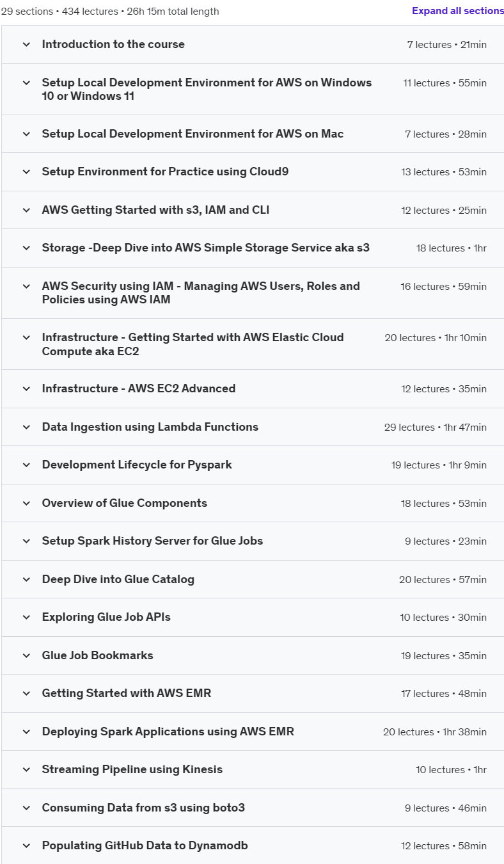Click '20 lectures • 57min' duration text
The image size is (504, 864).
pyautogui.click(x=443, y=580)
